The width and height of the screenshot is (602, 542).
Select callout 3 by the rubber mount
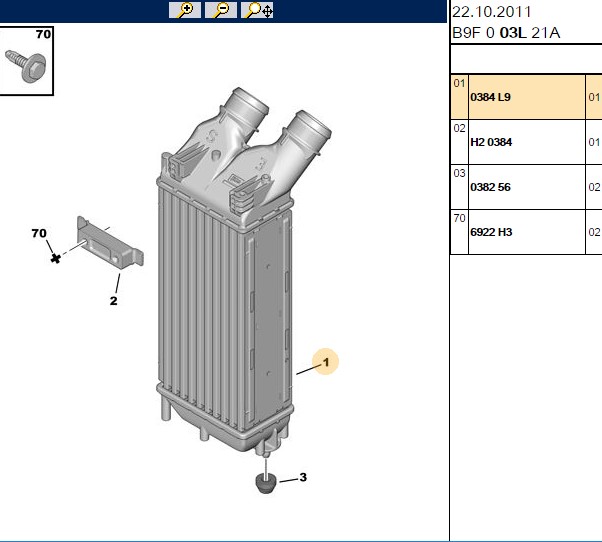pos(303,477)
